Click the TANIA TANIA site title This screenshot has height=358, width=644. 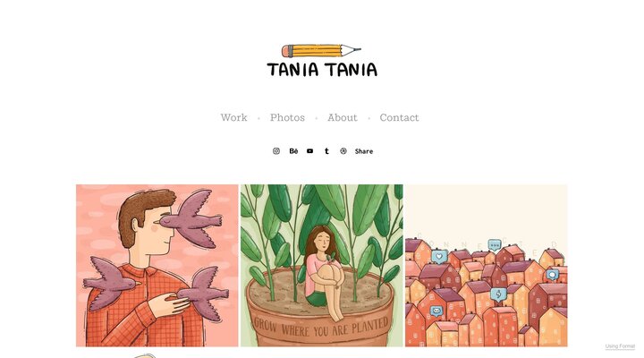322,70
